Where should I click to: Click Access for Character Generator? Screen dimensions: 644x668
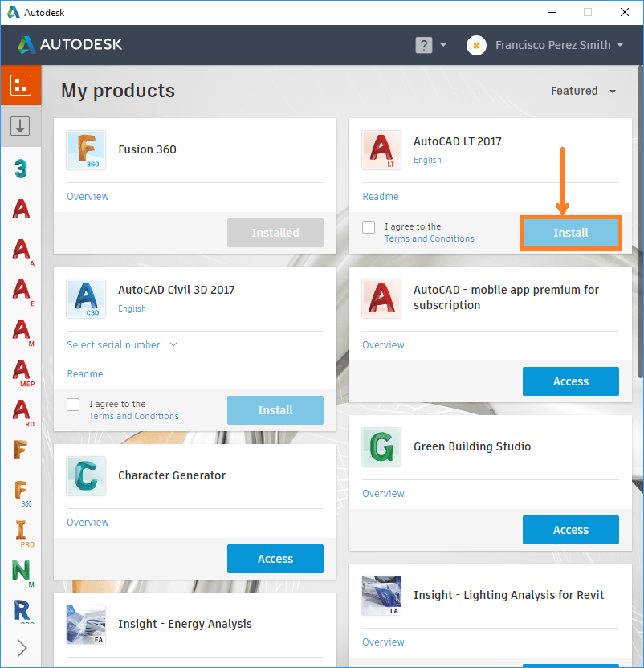click(x=275, y=559)
